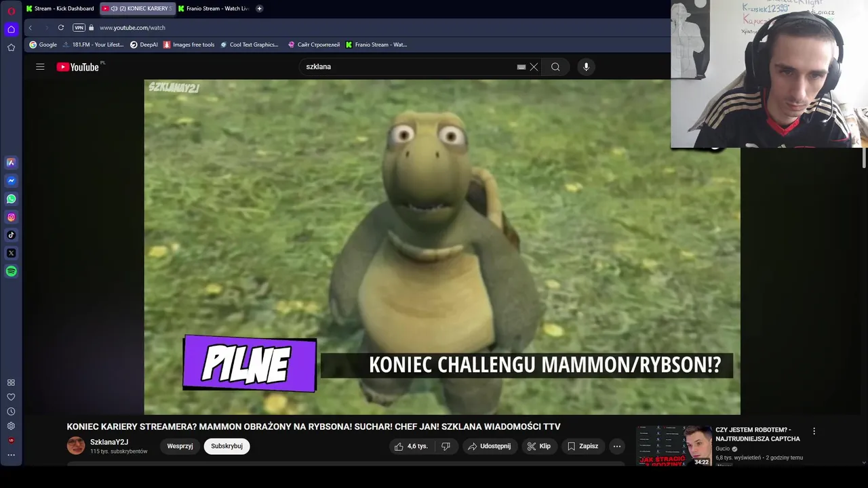868x488 pixels.
Task: Like the video with thumbs-up 4,6 tys.
Action: pyautogui.click(x=412, y=446)
